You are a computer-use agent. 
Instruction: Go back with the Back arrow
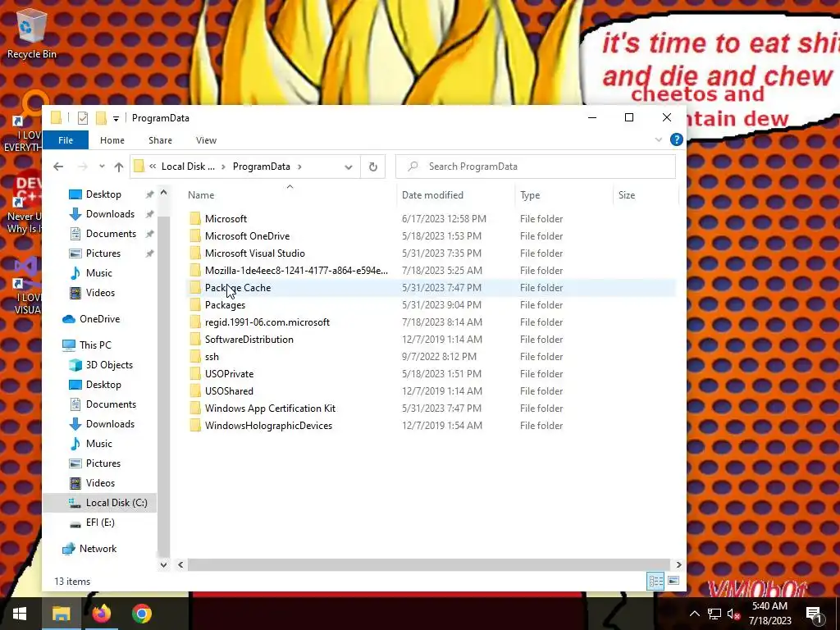pos(58,167)
